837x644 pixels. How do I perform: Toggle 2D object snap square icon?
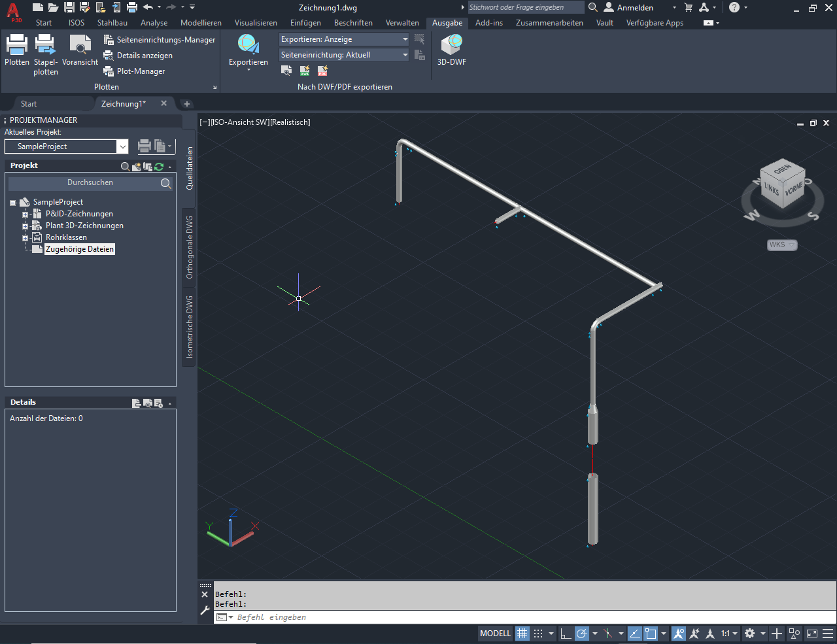651,634
